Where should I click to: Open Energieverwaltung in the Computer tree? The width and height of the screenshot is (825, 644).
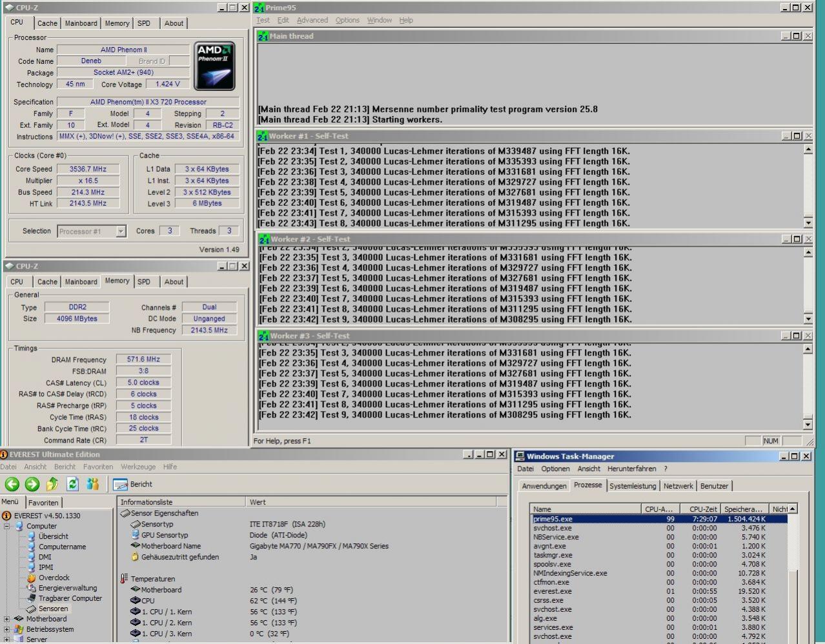click(x=67, y=588)
